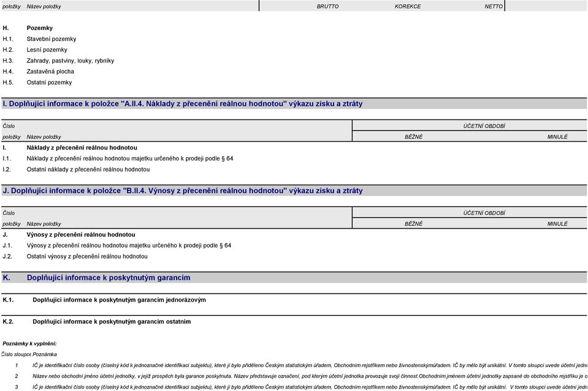Click 'Název položky' header in section J table
Image resolution: width=588 pixels, height=391 pixels.
click(x=44, y=224)
